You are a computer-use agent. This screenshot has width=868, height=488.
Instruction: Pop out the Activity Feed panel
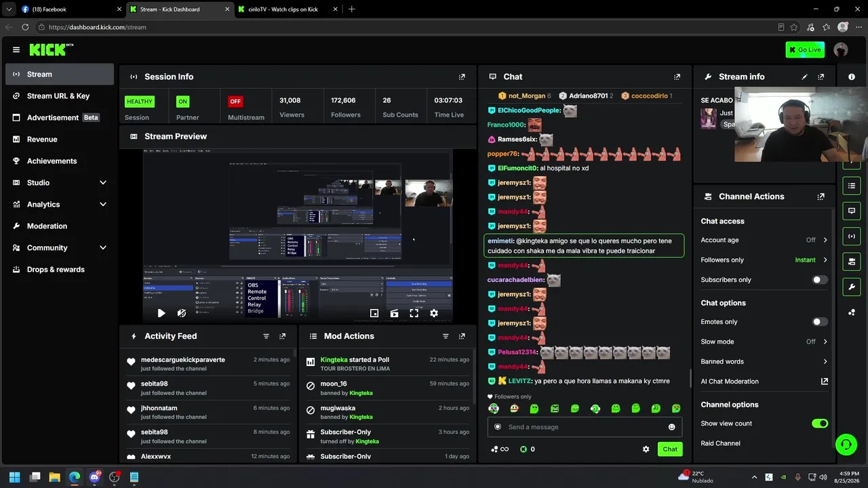283,336
